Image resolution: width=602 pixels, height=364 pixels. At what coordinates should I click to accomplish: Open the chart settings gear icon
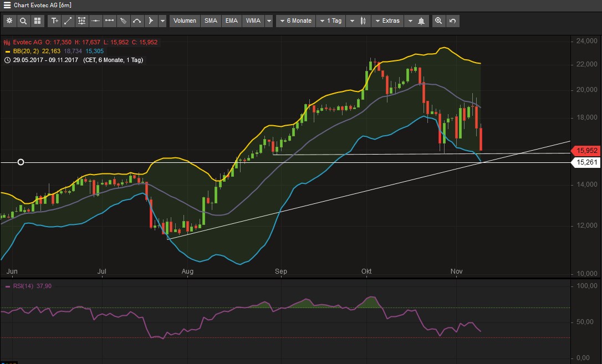9,21
